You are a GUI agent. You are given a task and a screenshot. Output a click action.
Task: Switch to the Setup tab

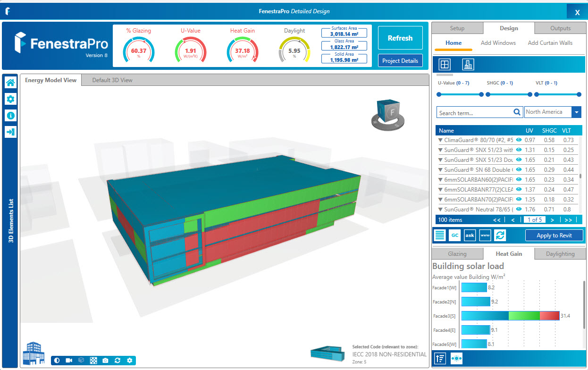(x=457, y=28)
